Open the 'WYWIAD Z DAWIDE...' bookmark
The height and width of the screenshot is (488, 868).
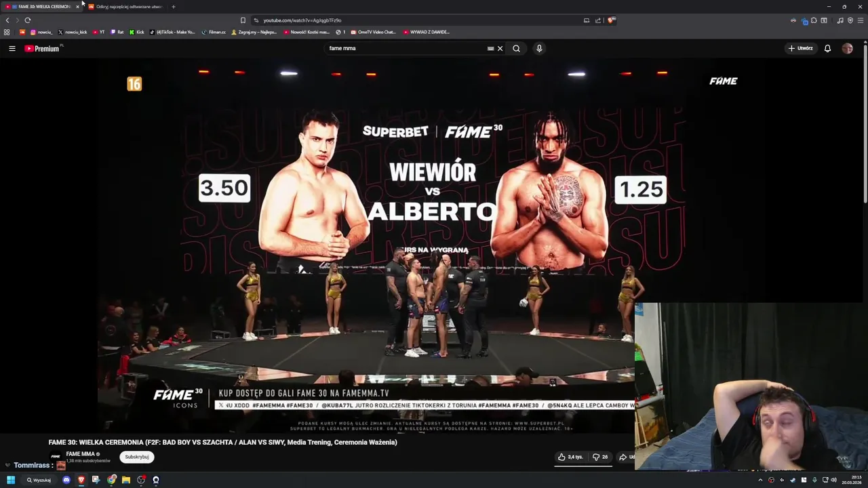click(427, 32)
